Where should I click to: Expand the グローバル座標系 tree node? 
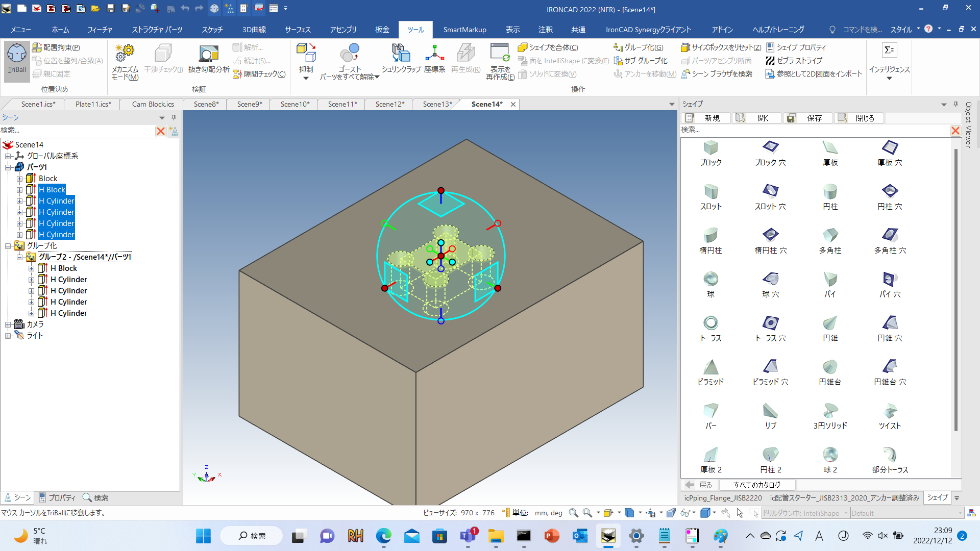8,156
